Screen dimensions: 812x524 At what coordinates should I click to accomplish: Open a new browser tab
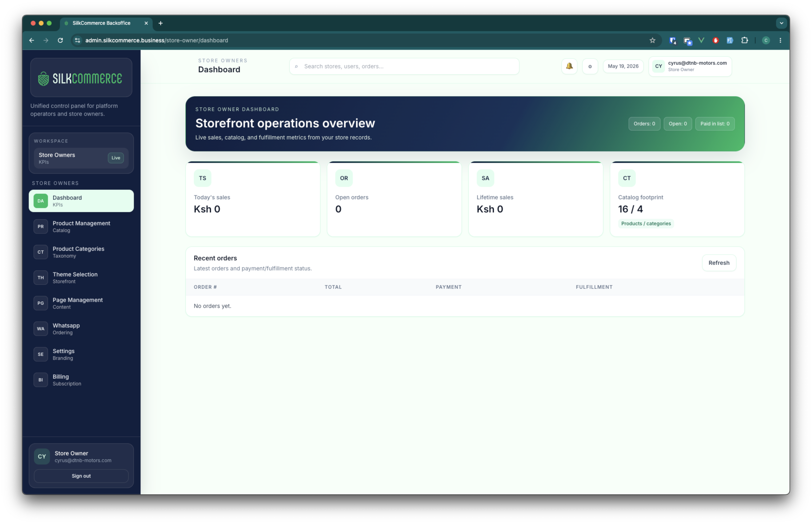point(160,23)
